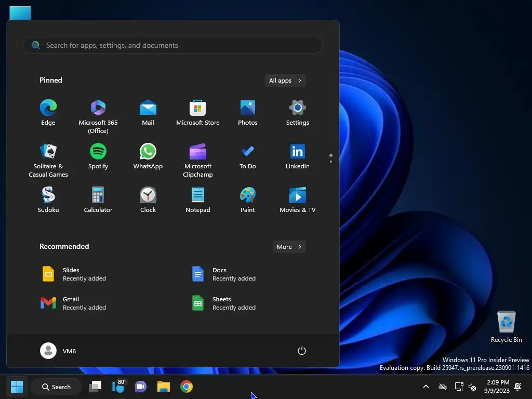Launch Microsoft 365 (Office) app
The image size is (532, 399).
[x=98, y=116]
